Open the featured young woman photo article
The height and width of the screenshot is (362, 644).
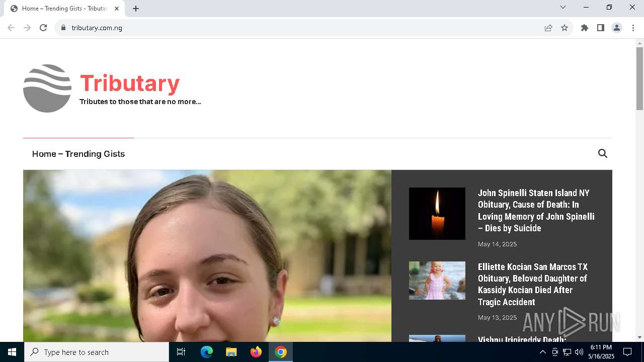click(207, 256)
